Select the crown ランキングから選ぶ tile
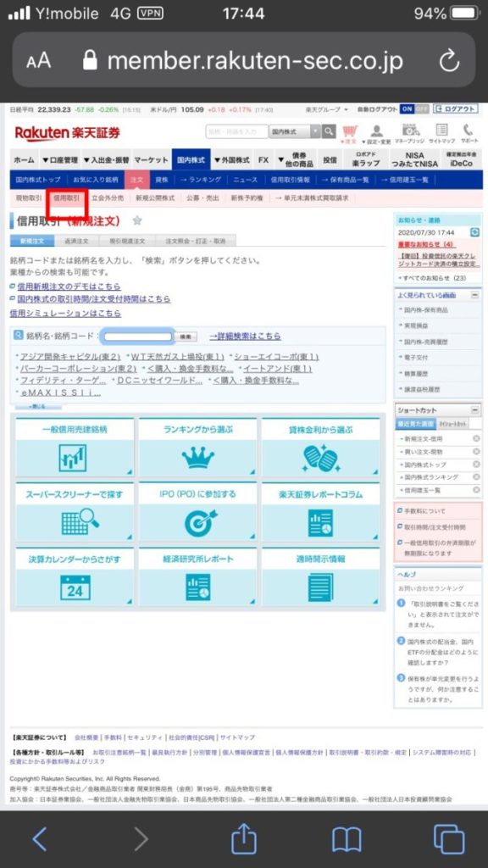Viewport: 488px width, 868px height. tap(198, 448)
